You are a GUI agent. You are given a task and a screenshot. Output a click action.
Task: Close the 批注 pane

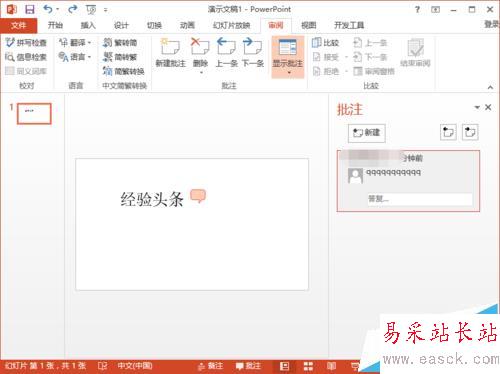coord(488,107)
